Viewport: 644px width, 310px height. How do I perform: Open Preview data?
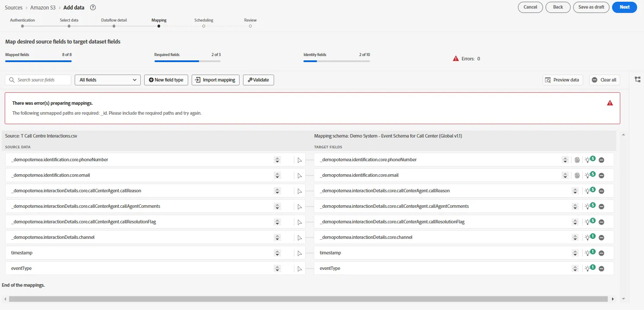coord(563,80)
